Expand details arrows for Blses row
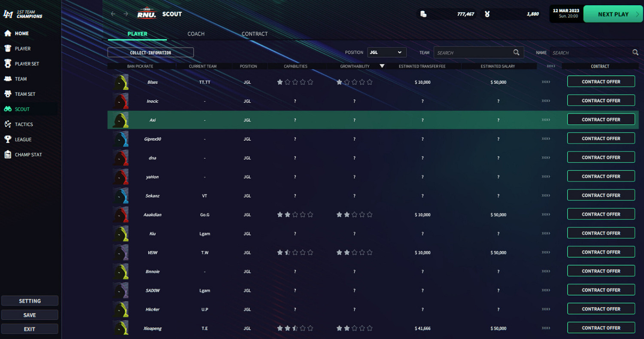Viewport: 644px width, 339px height. [546, 82]
